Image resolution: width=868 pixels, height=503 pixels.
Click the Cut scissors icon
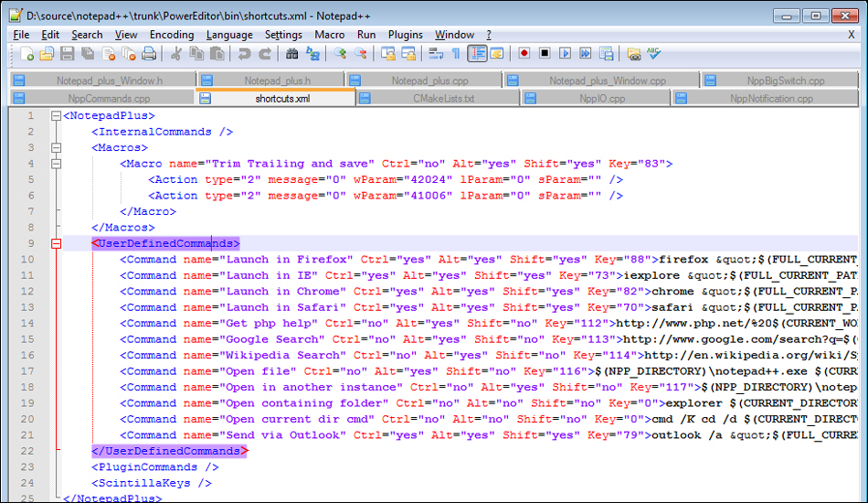tap(176, 54)
